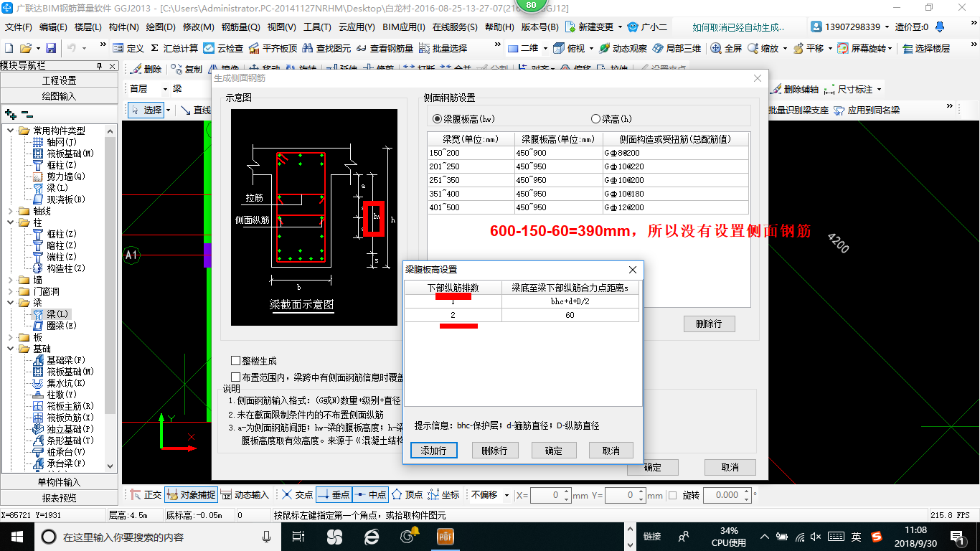Viewport: 980px width, 551px height.
Task: Click the save floppy disk icon
Action: pyautogui.click(x=51, y=48)
